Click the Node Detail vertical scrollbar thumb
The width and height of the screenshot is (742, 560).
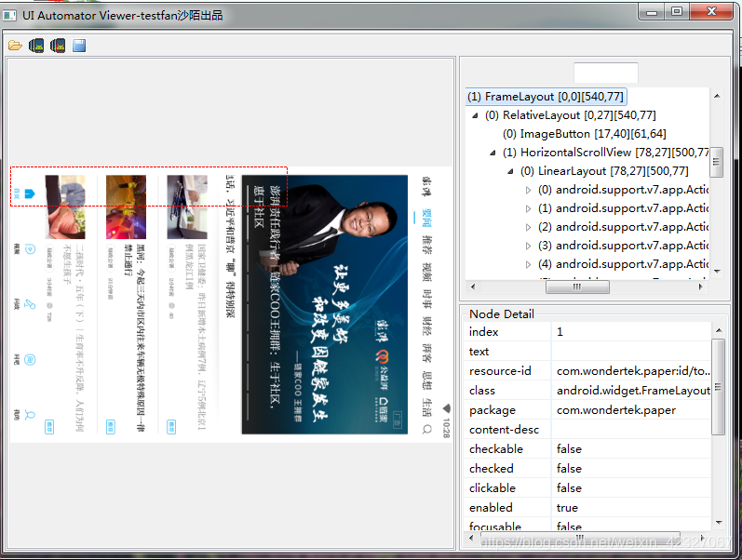pyautogui.click(x=719, y=386)
